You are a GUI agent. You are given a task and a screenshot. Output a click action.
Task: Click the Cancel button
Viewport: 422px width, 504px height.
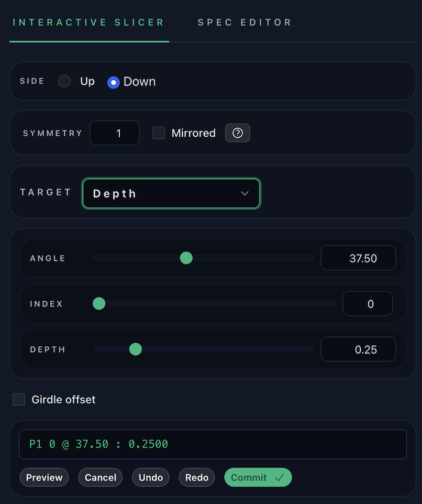click(101, 477)
